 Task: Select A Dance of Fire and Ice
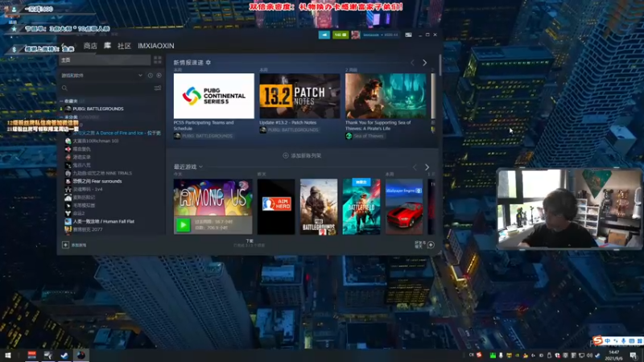(117, 133)
